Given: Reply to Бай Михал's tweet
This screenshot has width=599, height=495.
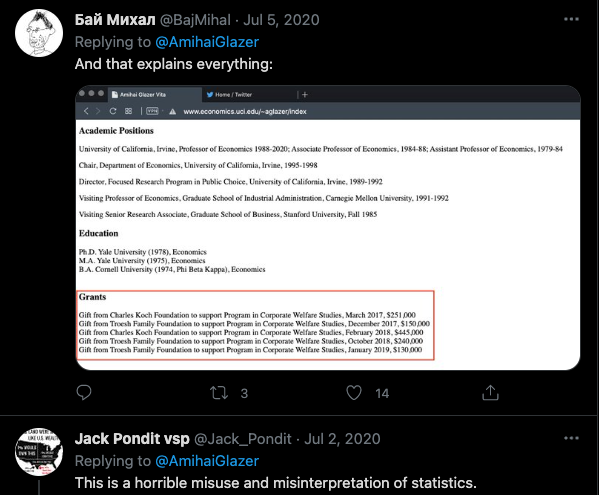Looking at the screenshot, I should tap(84, 393).
